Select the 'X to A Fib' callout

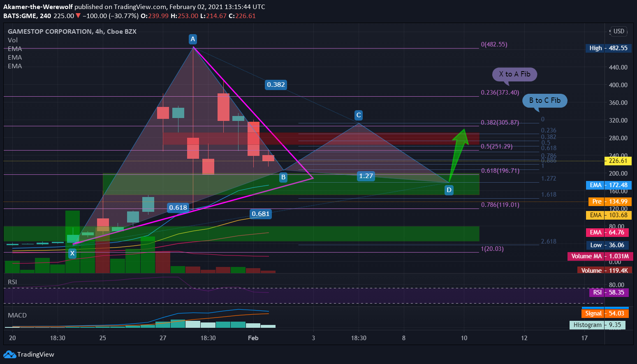click(514, 75)
